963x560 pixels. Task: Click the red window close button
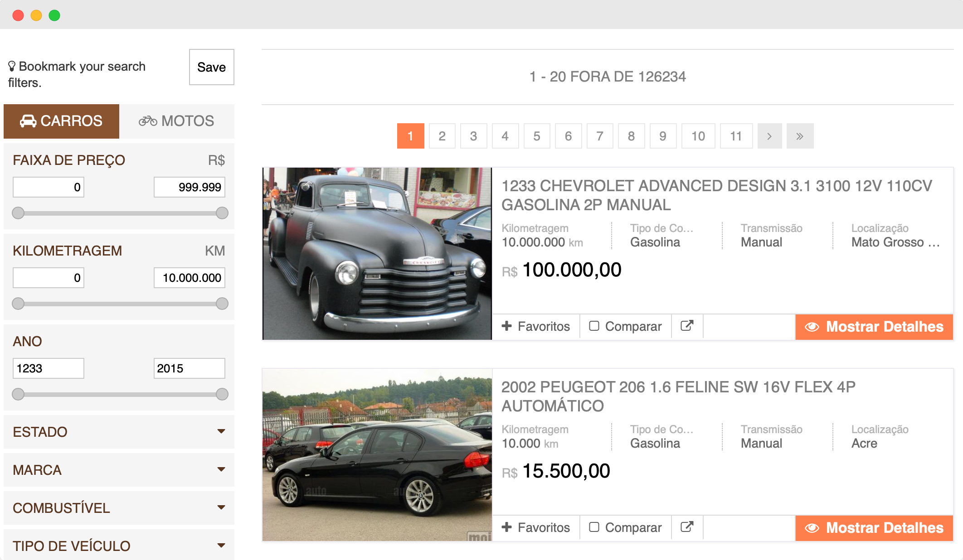click(x=18, y=15)
